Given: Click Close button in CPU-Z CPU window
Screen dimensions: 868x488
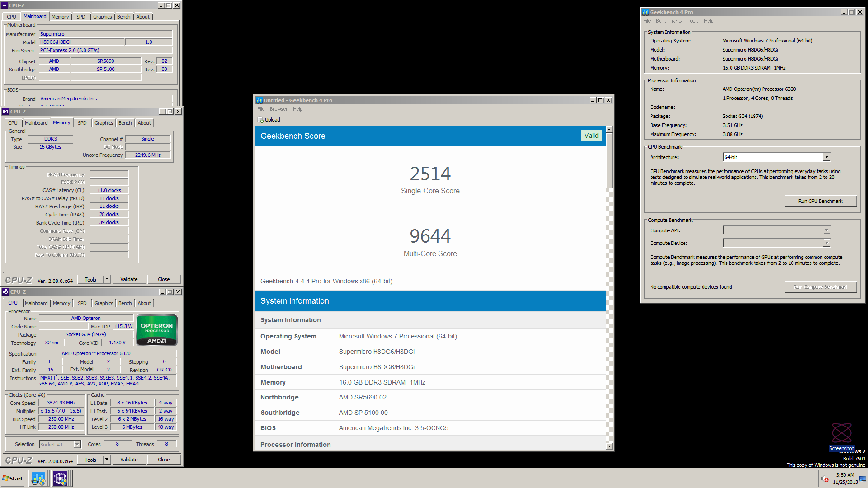Looking at the screenshot, I should 164,460.
